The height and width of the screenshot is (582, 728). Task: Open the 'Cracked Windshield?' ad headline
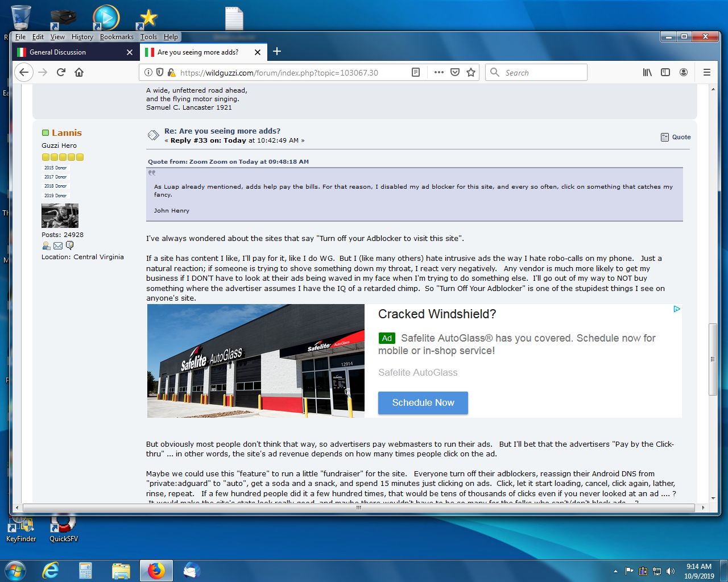[437, 314]
